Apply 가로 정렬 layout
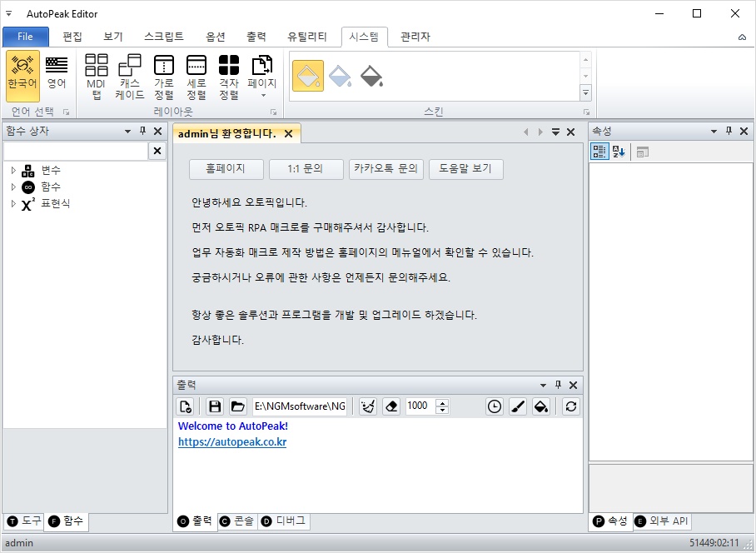The width and height of the screenshot is (756, 553). point(164,76)
